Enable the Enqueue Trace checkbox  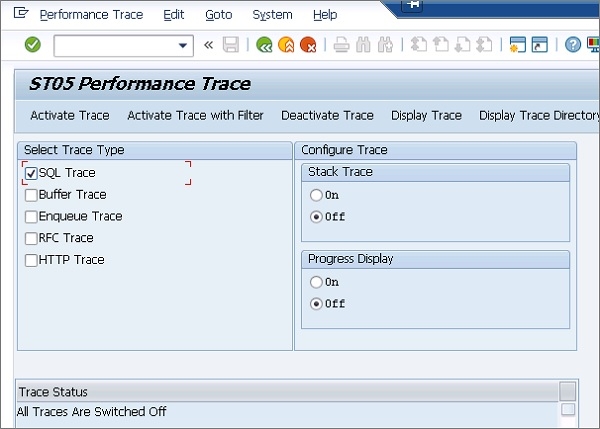(x=31, y=217)
